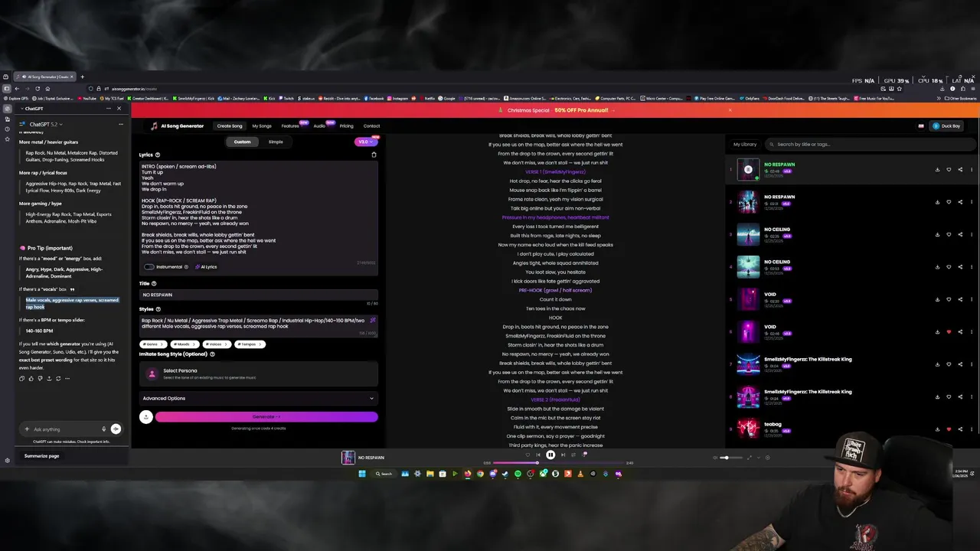Image resolution: width=980 pixels, height=551 pixels.
Task: Unlike the teabag track
Action: (949, 429)
